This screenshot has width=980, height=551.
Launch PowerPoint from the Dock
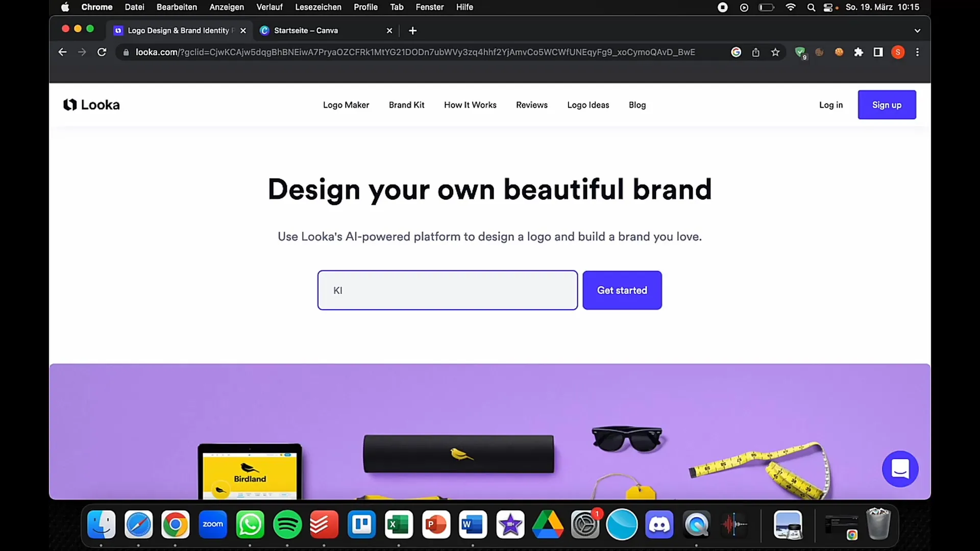(436, 524)
